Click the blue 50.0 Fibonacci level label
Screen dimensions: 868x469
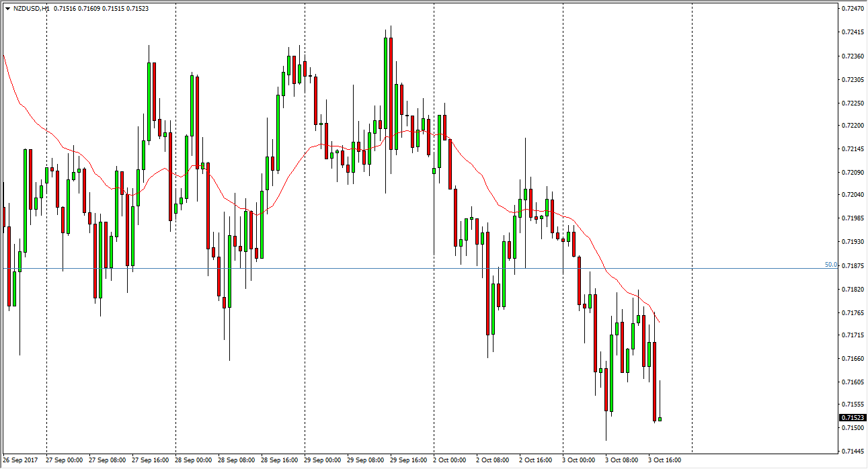(x=831, y=265)
